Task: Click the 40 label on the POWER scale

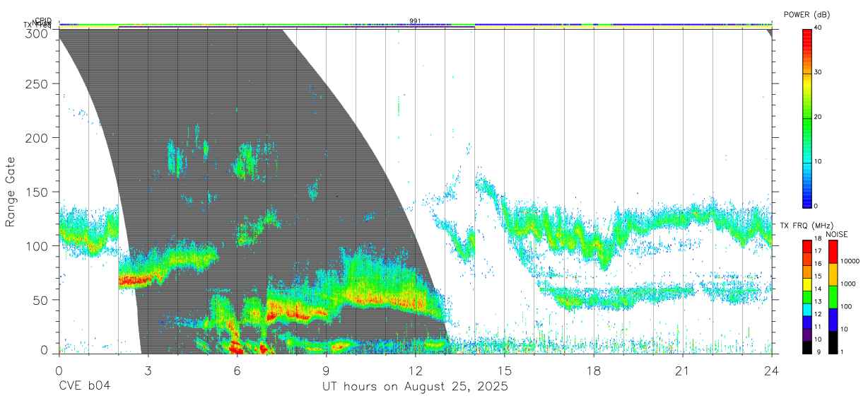Action: point(819,28)
